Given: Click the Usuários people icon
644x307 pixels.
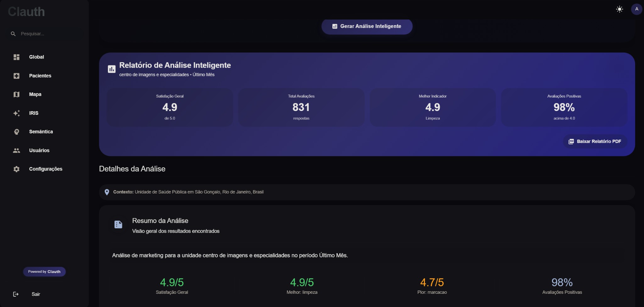Looking at the screenshot, I should (x=16, y=150).
